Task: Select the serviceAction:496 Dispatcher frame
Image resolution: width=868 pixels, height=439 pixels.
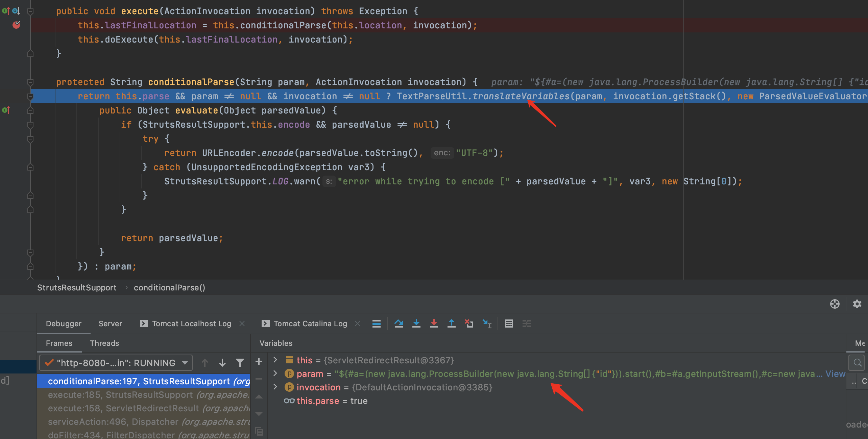Action: tap(144, 421)
